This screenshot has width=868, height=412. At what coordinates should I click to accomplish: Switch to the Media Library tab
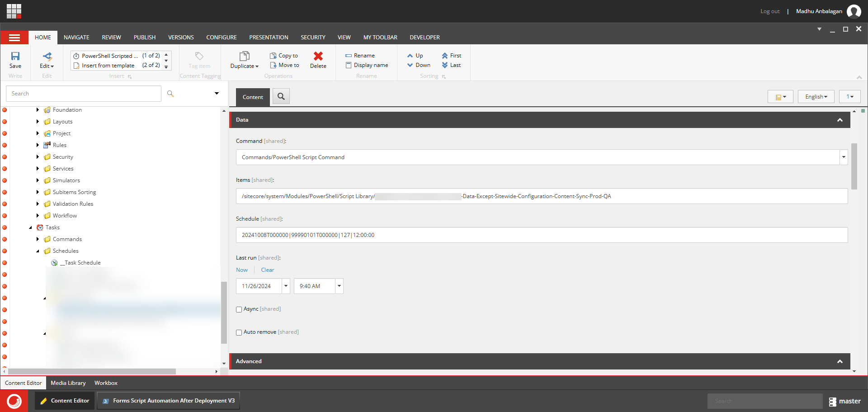68,383
